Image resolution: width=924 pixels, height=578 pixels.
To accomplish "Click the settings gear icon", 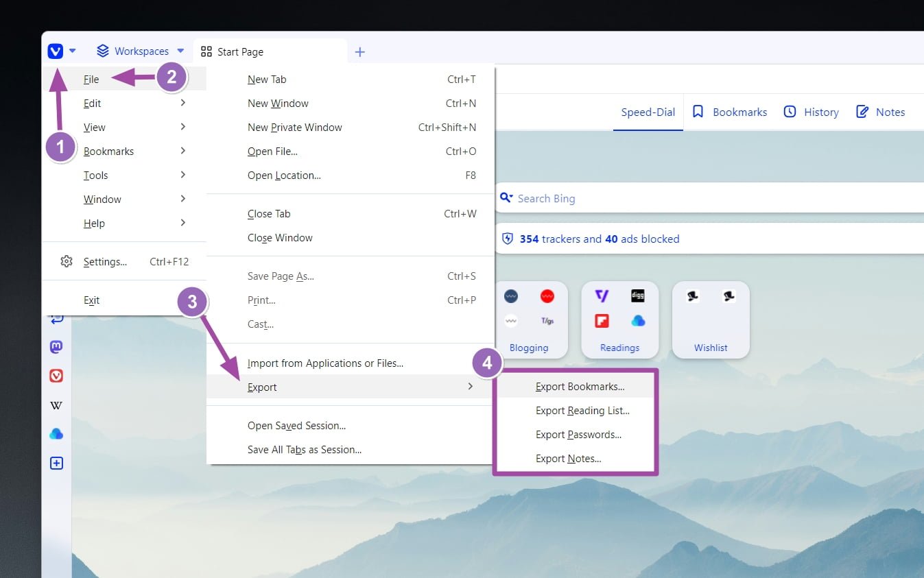I will (x=67, y=261).
